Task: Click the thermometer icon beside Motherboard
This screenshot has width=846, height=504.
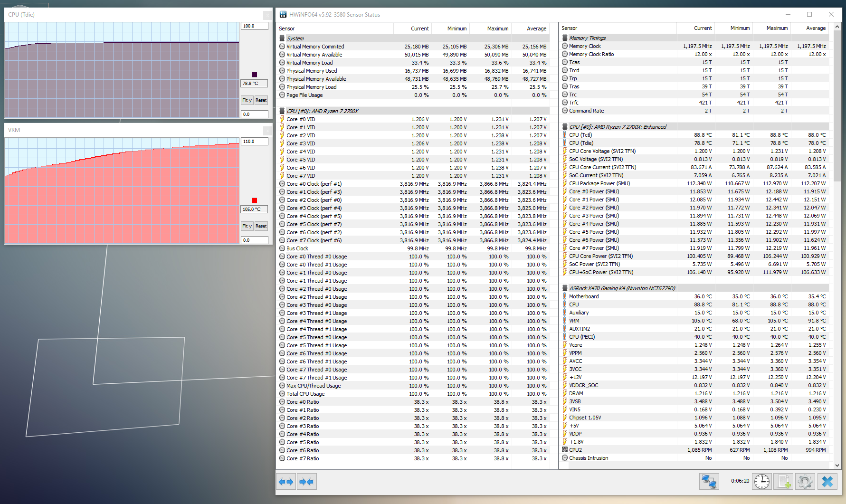Action: point(565,296)
